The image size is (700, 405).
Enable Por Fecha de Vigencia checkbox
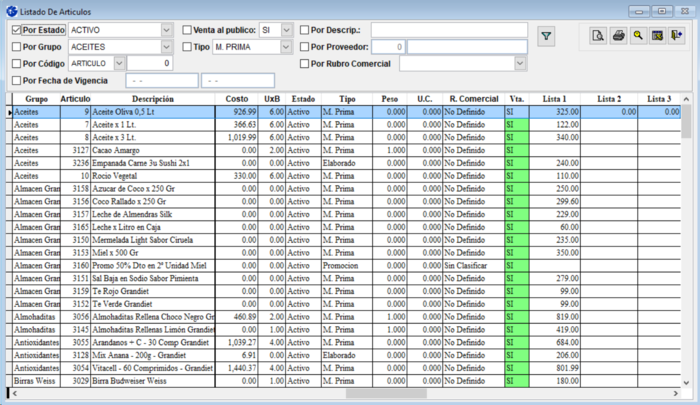tap(17, 81)
